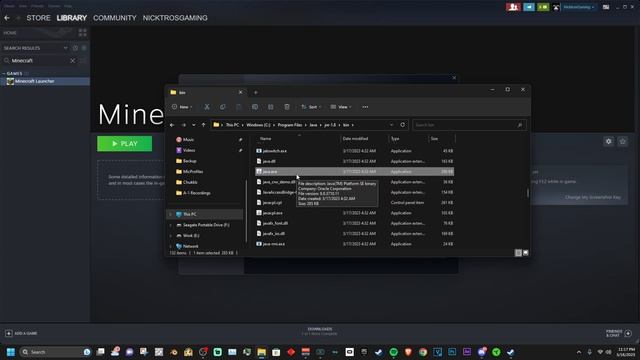
Task: Open File Explorer from the taskbar
Action: click(262, 352)
